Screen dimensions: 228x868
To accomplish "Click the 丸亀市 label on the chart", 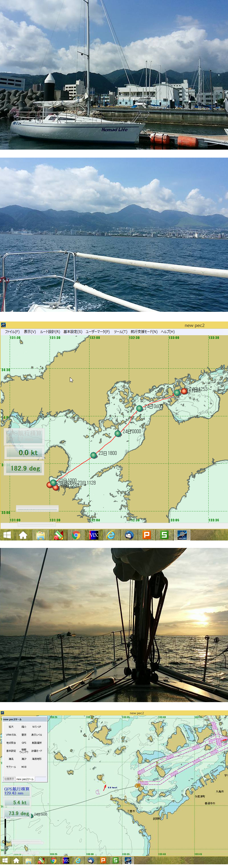I will click(220, 791).
